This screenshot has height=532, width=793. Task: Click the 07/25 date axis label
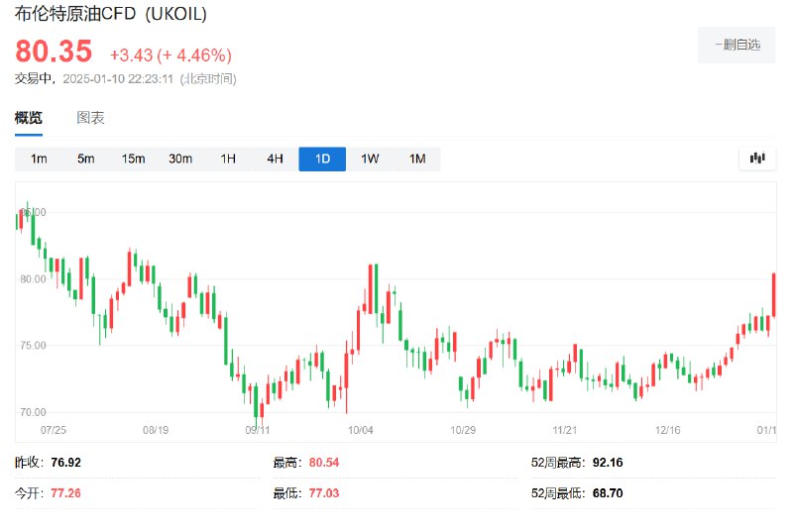pos(54,430)
